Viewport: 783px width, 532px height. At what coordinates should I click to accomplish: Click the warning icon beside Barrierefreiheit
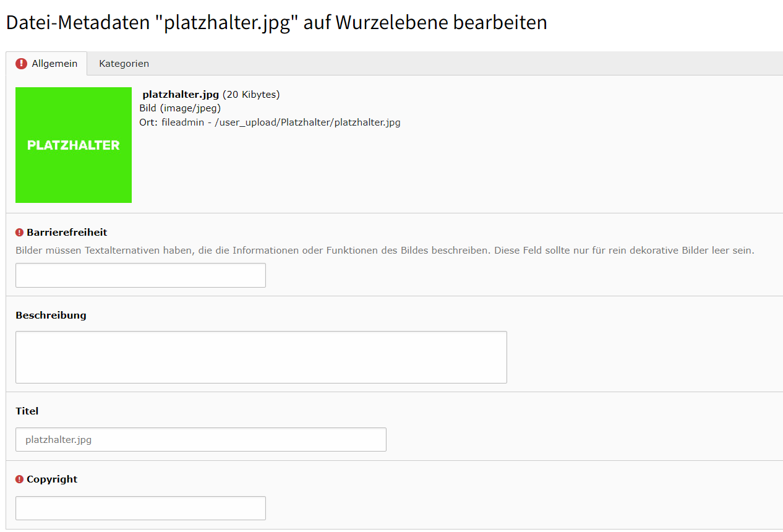click(x=19, y=233)
